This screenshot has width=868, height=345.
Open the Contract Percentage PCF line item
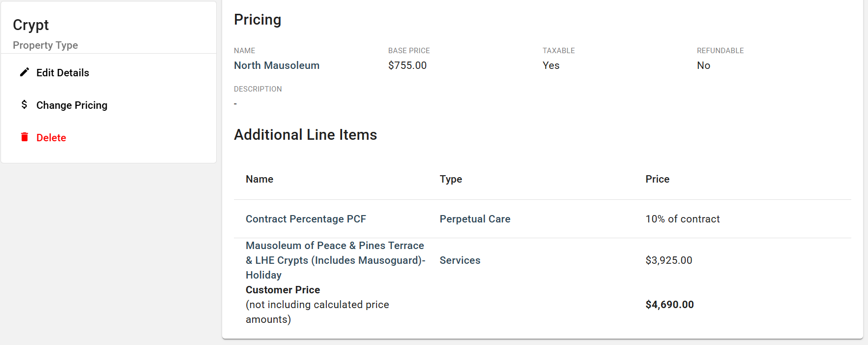coord(306,219)
